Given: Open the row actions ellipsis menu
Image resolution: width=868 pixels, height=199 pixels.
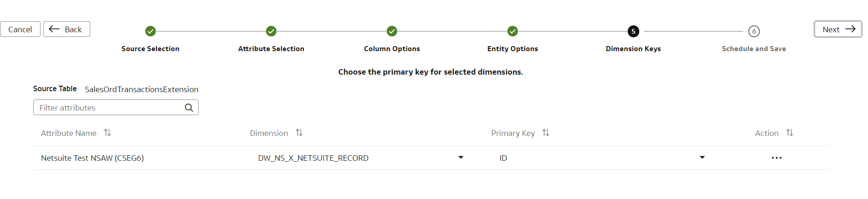Looking at the screenshot, I should tap(776, 158).
